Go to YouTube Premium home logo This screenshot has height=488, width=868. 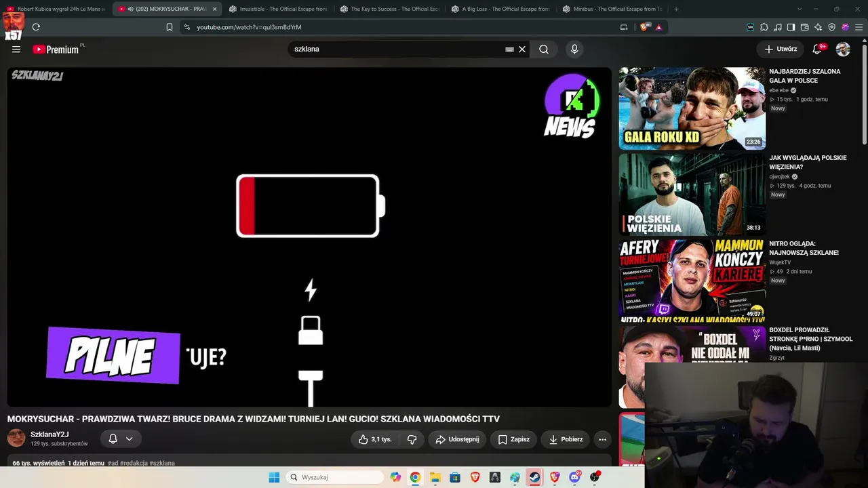56,49
